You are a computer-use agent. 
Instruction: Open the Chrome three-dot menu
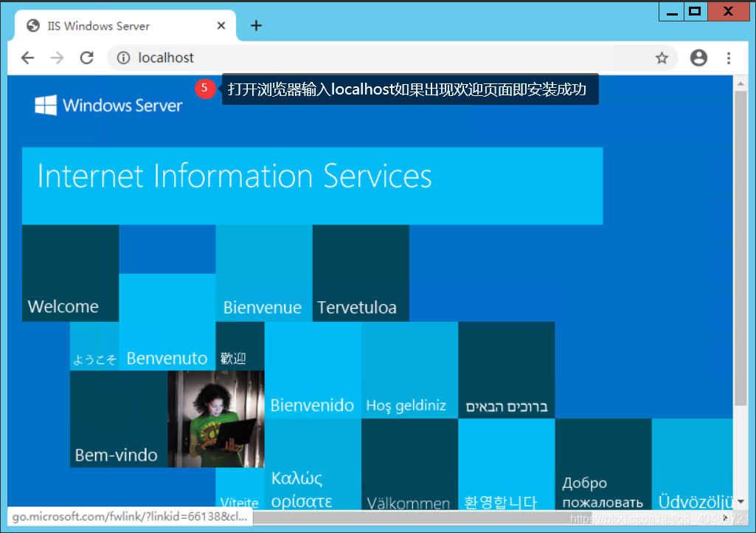coord(729,58)
